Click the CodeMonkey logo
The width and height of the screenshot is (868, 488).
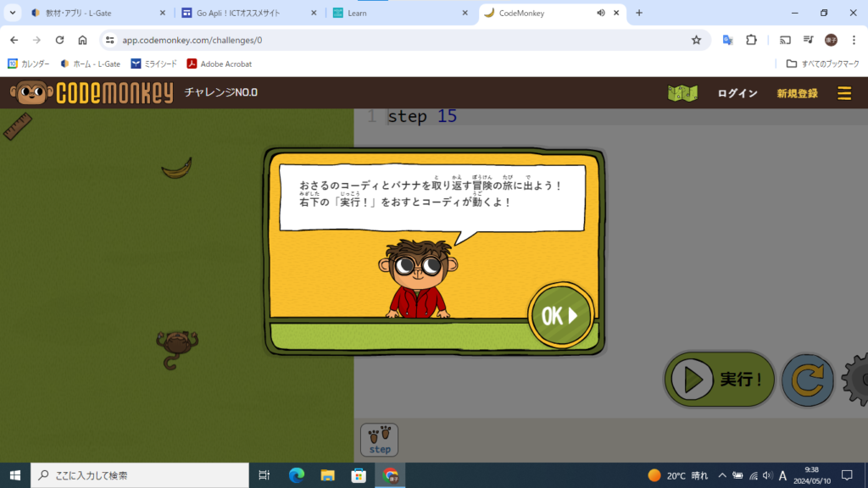point(92,92)
